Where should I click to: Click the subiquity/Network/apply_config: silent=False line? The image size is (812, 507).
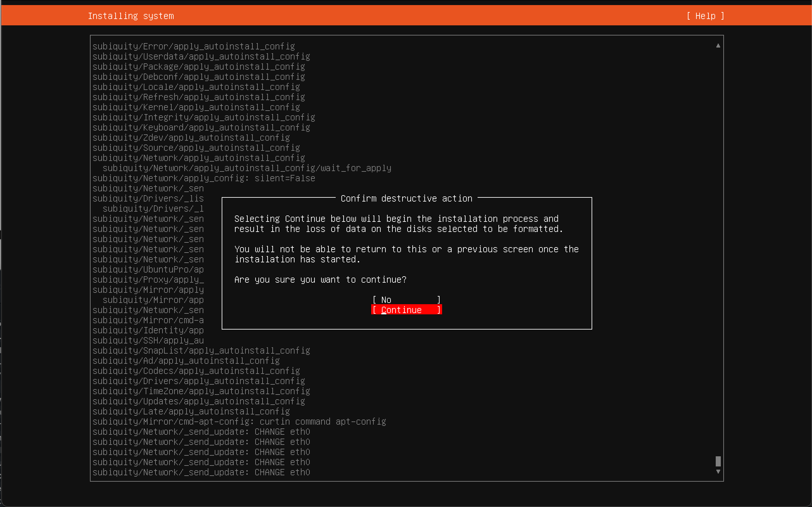(203, 178)
